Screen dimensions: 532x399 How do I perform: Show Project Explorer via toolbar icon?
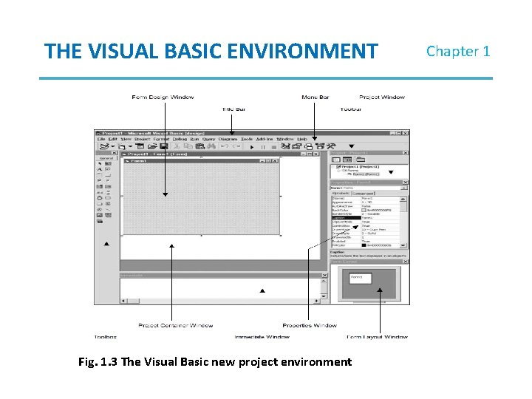[285, 146]
